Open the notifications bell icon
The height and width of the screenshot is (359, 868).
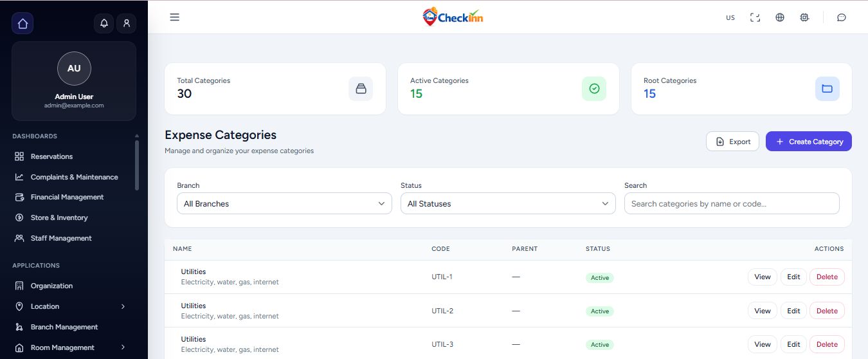[x=104, y=24]
